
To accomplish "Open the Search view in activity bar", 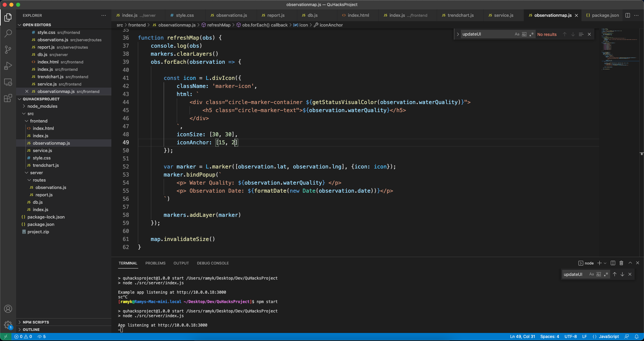I will click(x=8, y=33).
